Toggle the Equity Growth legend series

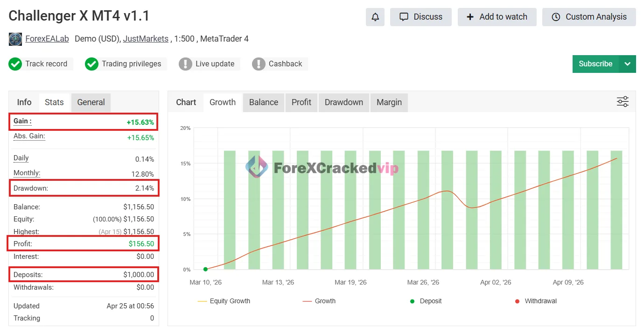pyautogui.click(x=224, y=301)
